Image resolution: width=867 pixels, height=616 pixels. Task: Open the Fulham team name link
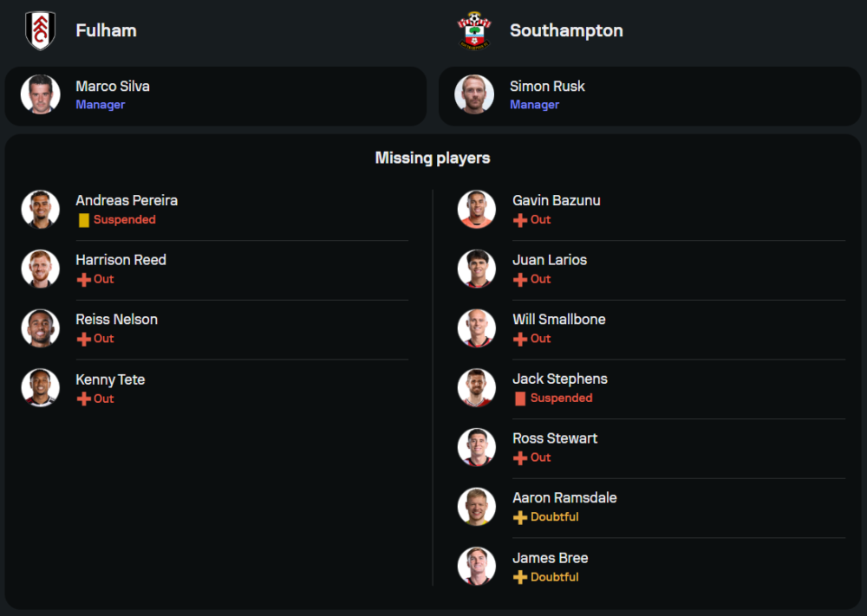click(106, 30)
